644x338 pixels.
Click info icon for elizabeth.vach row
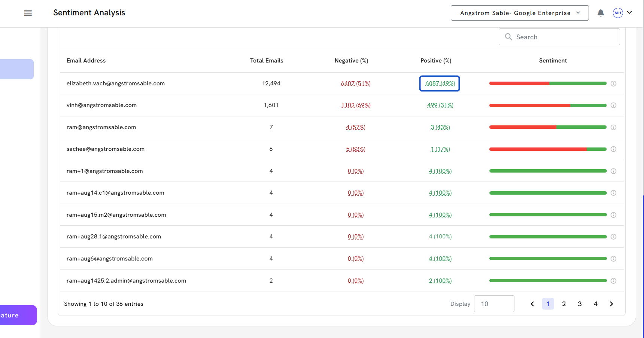click(x=613, y=83)
